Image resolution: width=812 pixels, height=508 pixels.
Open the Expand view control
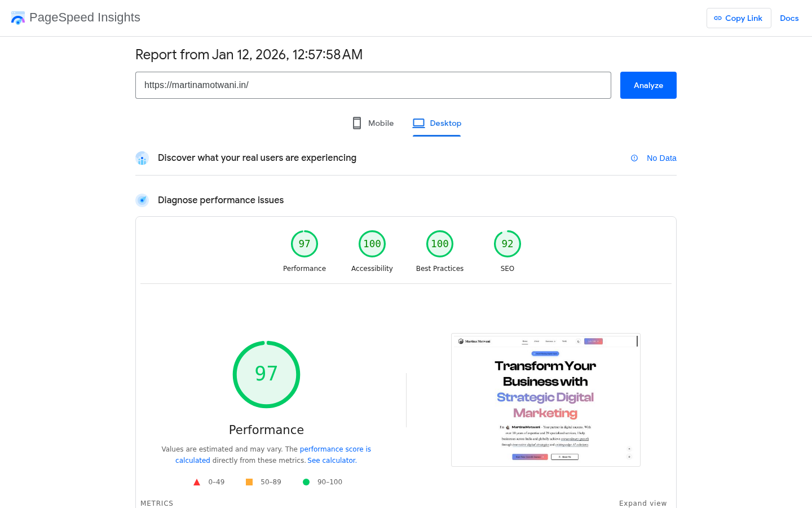pos(643,503)
